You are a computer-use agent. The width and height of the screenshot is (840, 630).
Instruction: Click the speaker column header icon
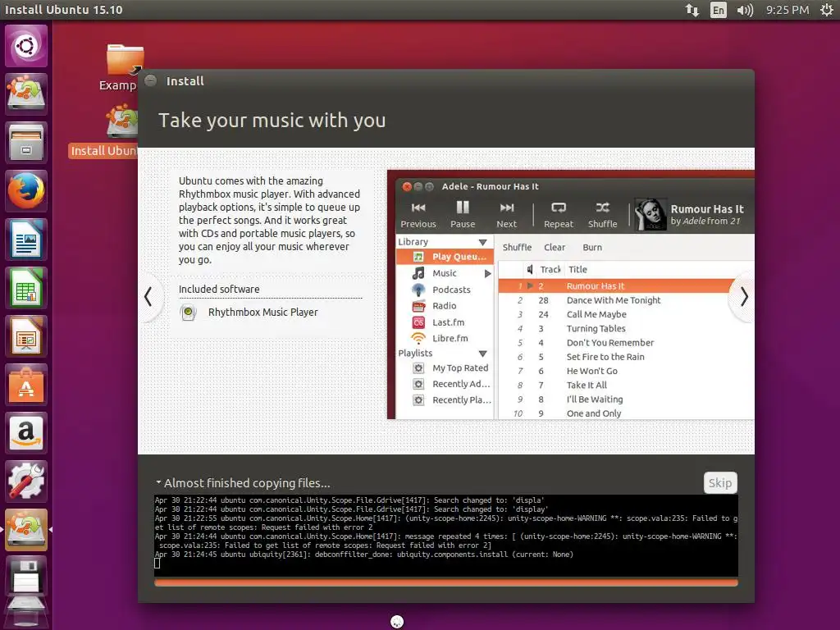[x=530, y=269]
